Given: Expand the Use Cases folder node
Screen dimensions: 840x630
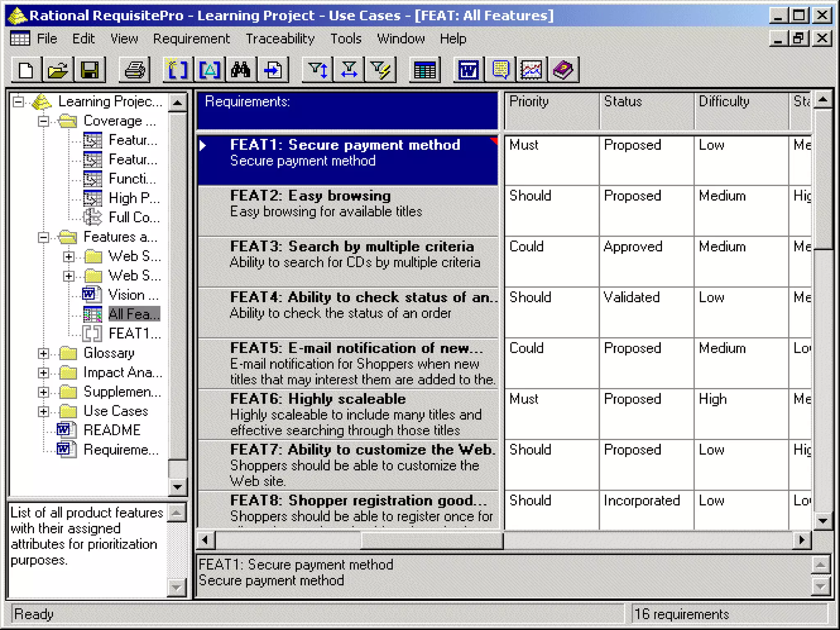Looking at the screenshot, I should pyautogui.click(x=43, y=411).
